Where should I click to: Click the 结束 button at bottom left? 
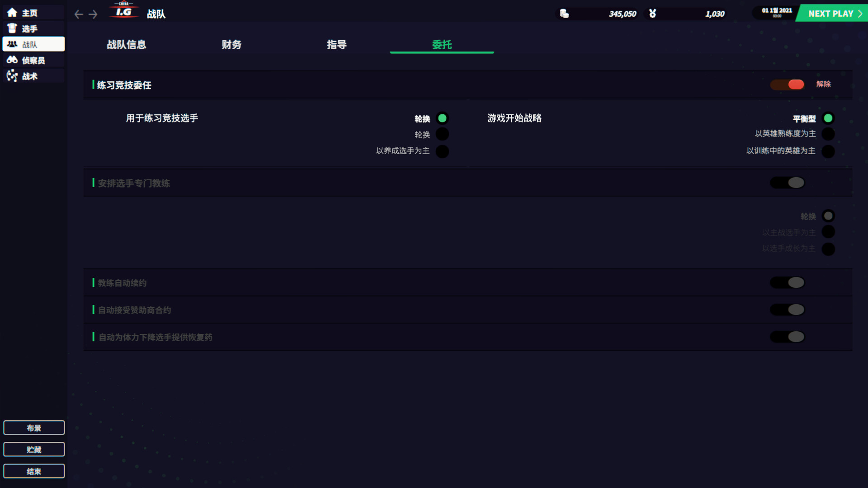click(x=34, y=471)
